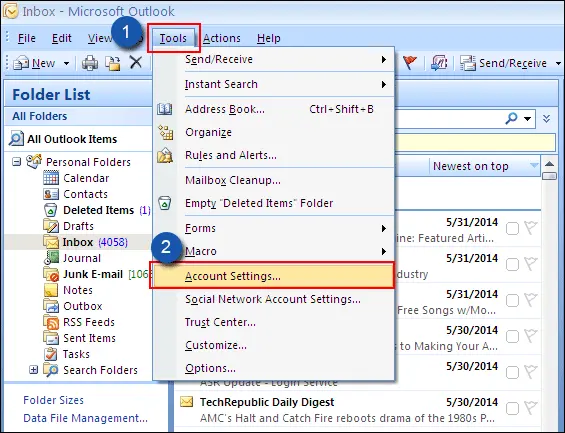Screen dimensions: 565x433
Task: Open the Actions menu
Action: [x=222, y=38]
